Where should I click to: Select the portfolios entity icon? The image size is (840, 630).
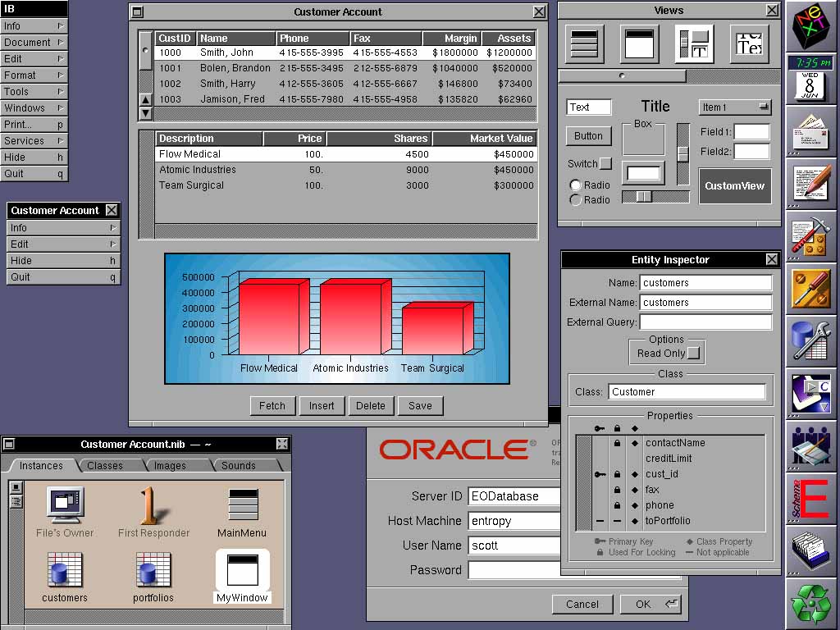(153, 568)
